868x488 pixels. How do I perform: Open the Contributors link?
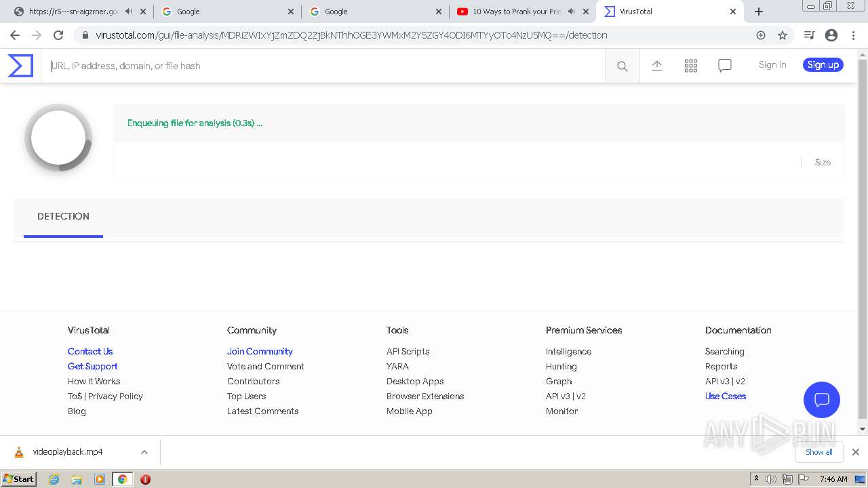[253, 381]
